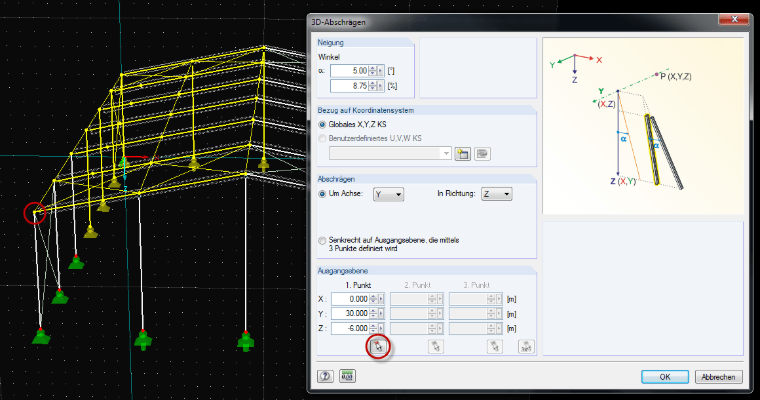Open the Um Achse Y dropdown
The height and width of the screenshot is (400, 760).
388,194
